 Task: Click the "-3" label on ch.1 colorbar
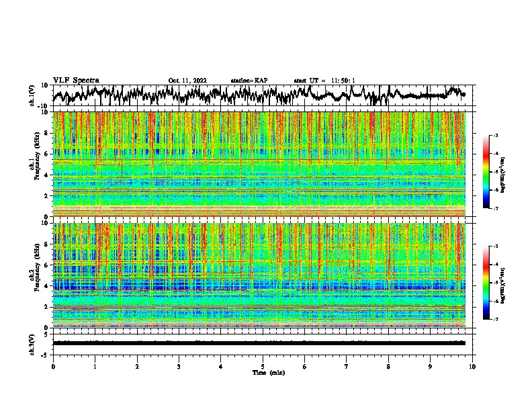click(495, 135)
